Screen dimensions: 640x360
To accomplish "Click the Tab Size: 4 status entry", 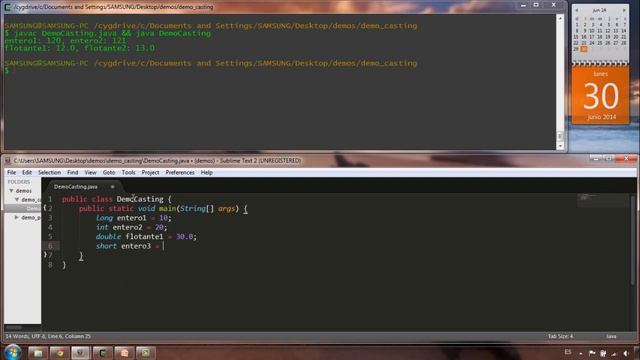I will click(x=560, y=336).
